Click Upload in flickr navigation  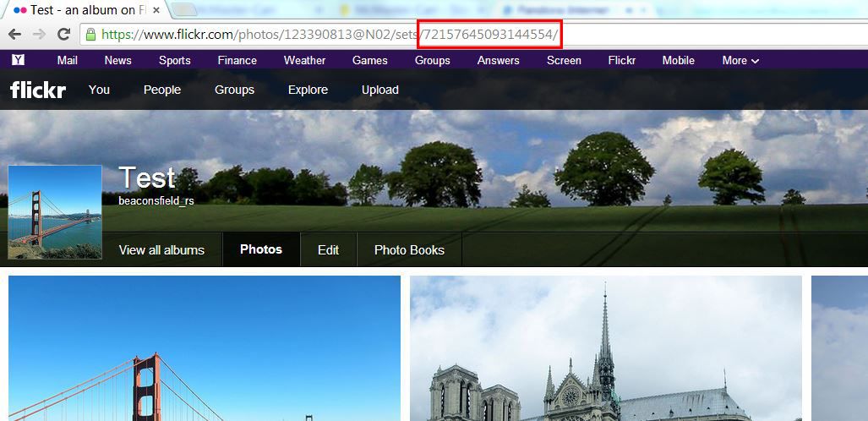(x=379, y=90)
